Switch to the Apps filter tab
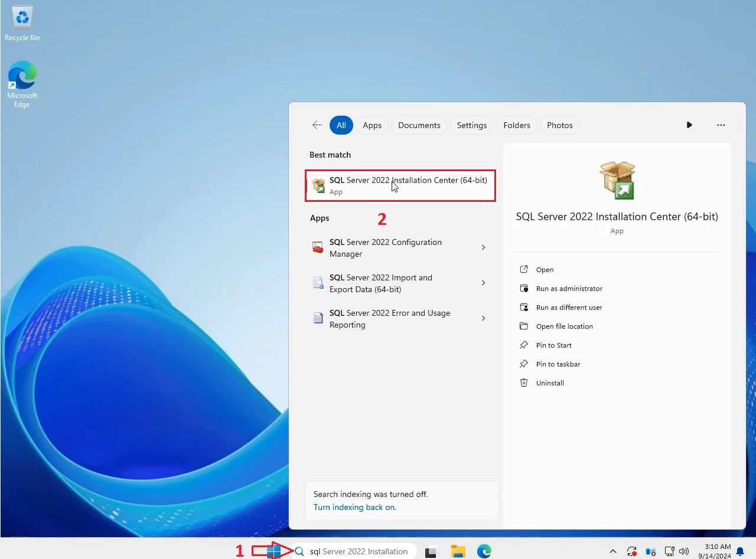756x559 pixels. coord(372,125)
